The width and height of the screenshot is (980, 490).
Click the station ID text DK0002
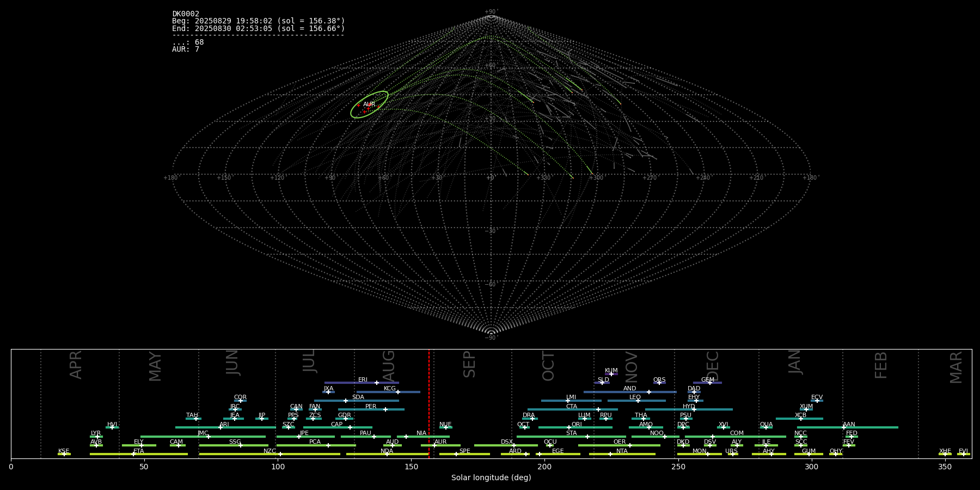coord(186,14)
